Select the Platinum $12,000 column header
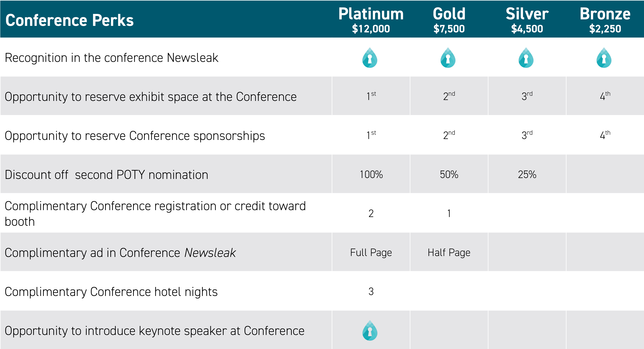Screen dimensions: 644x349 click(371, 20)
